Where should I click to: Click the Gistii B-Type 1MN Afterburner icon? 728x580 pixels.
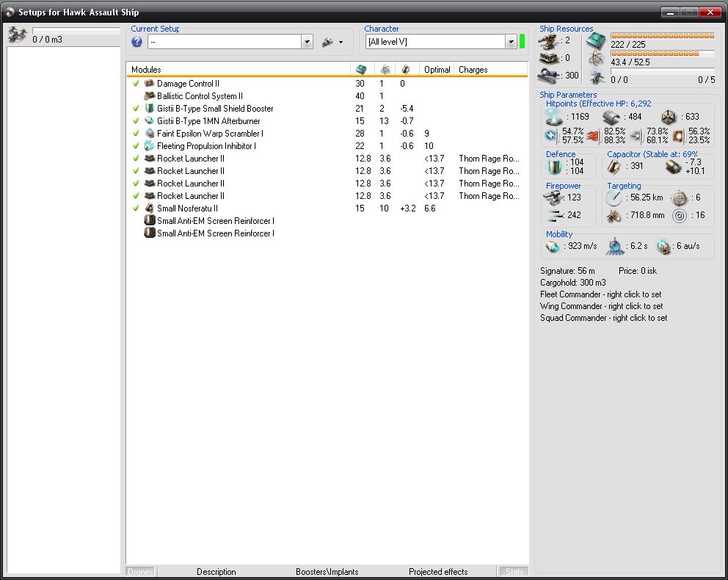pyautogui.click(x=149, y=120)
